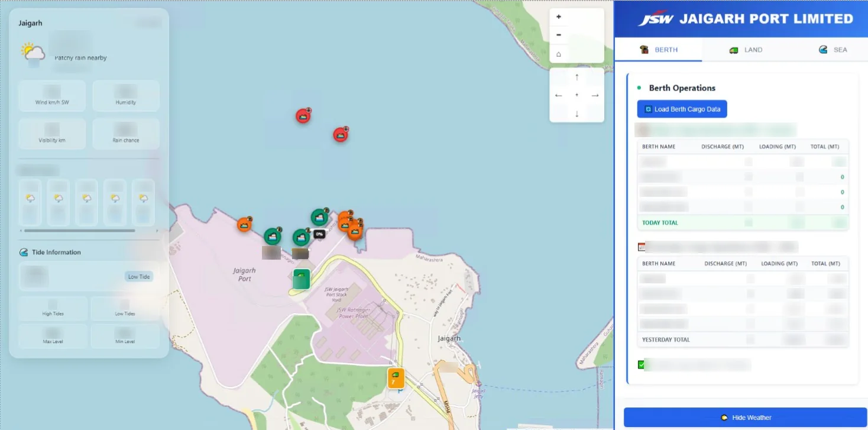868x430 pixels.
Task: Pan the map upward
Action: pyautogui.click(x=577, y=77)
